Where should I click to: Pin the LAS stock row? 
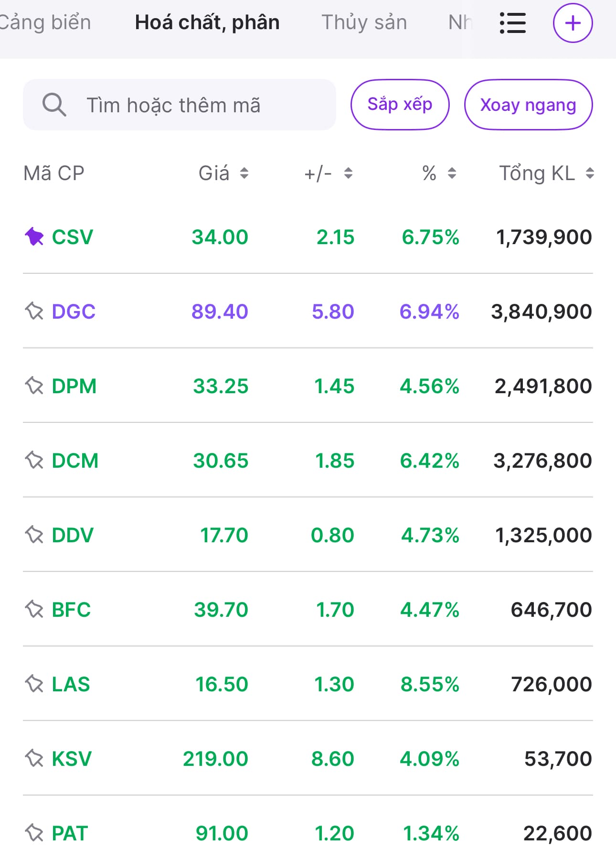pos(34,684)
